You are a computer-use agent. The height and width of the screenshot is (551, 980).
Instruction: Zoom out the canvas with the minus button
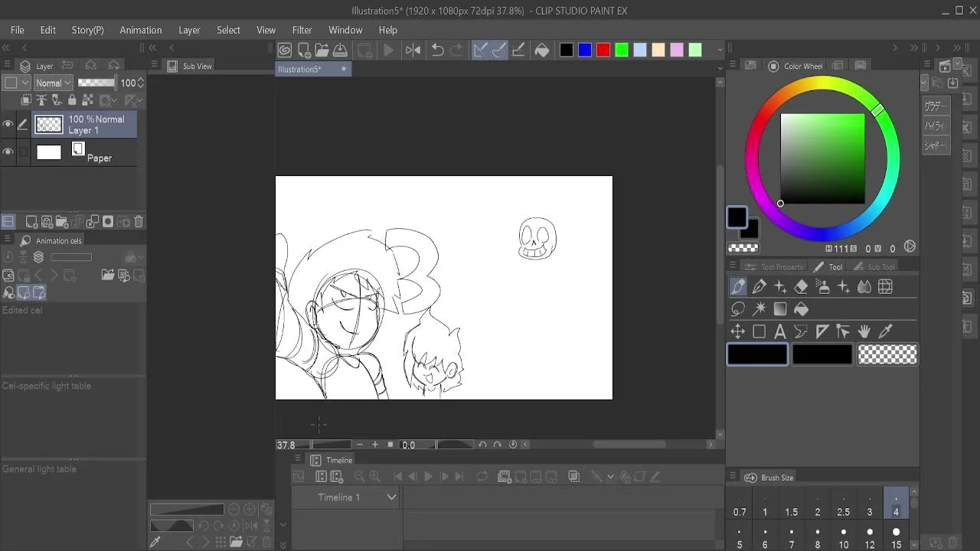coord(360,445)
